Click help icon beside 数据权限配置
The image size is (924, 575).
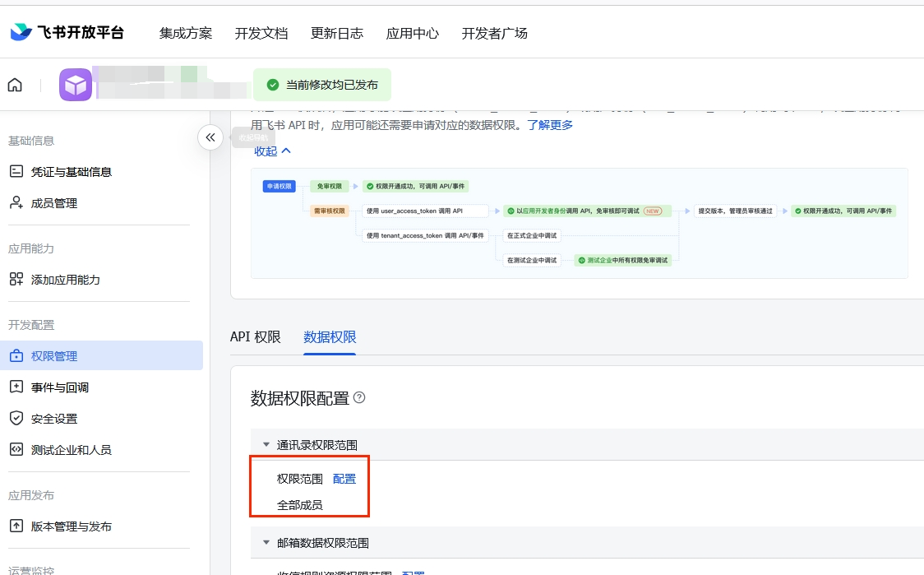[x=358, y=398]
